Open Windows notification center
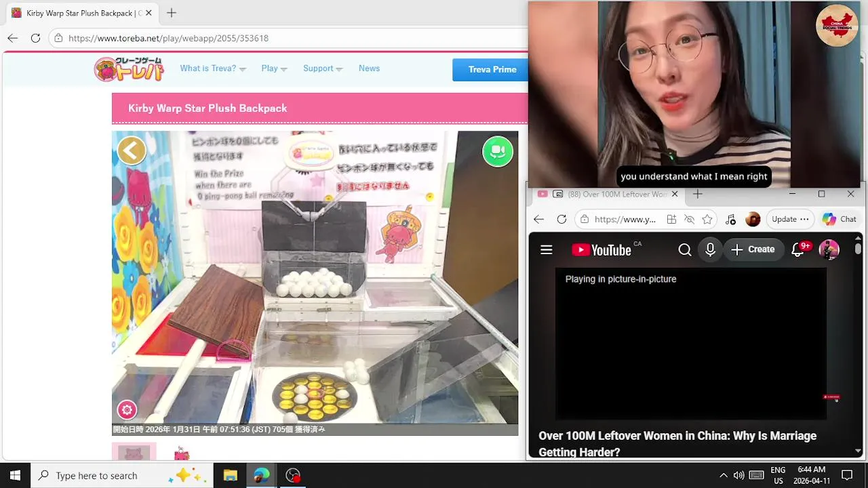This screenshot has width=868, height=488. (847, 475)
